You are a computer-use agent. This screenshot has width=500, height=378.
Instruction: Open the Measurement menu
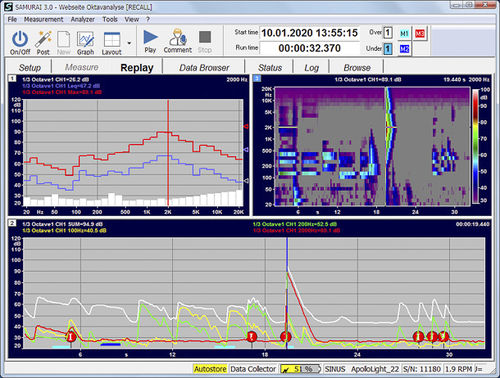[43, 19]
